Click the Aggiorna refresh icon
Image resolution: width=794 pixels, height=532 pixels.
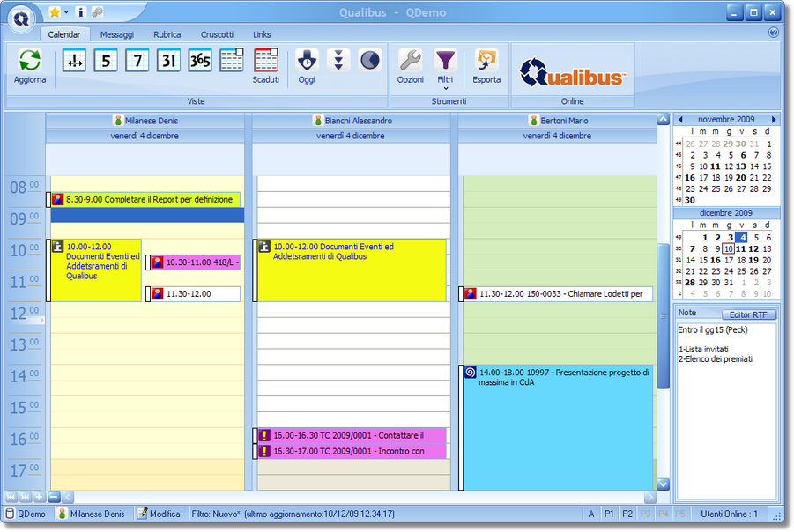coord(30,61)
